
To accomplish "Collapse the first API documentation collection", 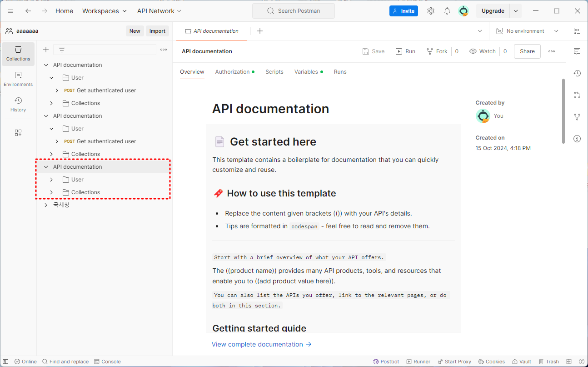I will (46, 65).
